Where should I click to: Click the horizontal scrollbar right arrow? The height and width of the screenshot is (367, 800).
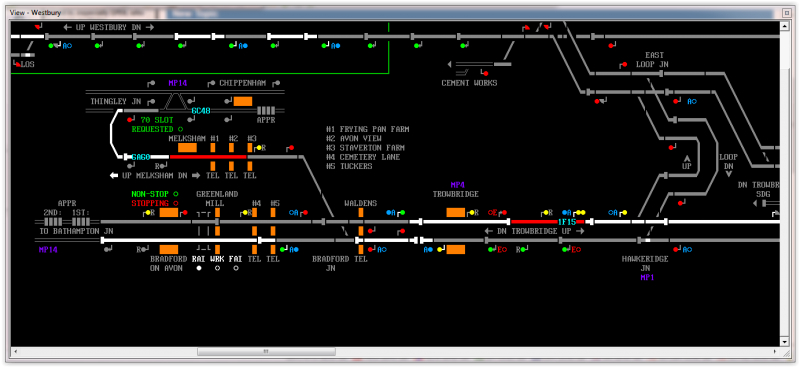tap(777, 352)
